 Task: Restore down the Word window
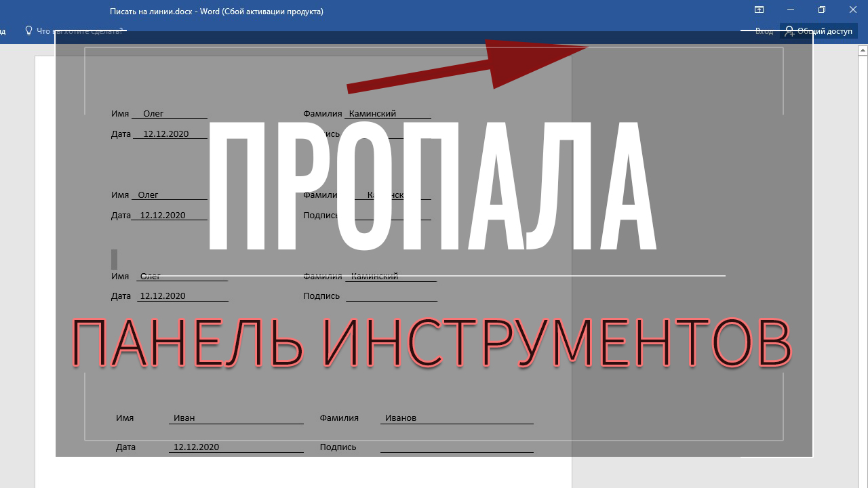(822, 10)
